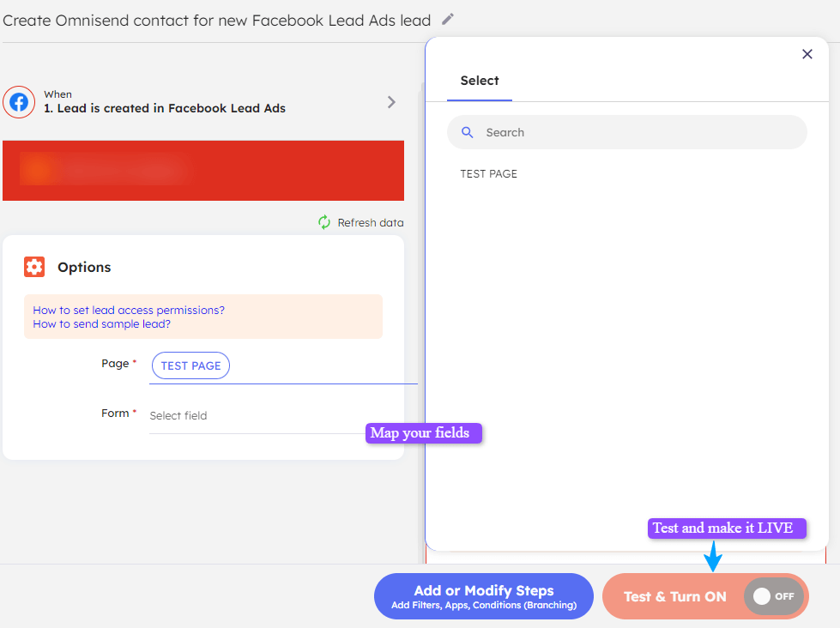Image resolution: width=840 pixels, height=628 pixels.
Task: Switch to the Select tab
Action: point(480,81)
